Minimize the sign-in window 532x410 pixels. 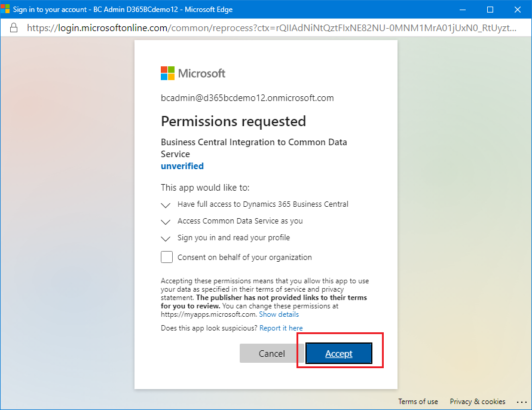click(x=463, y=10)
